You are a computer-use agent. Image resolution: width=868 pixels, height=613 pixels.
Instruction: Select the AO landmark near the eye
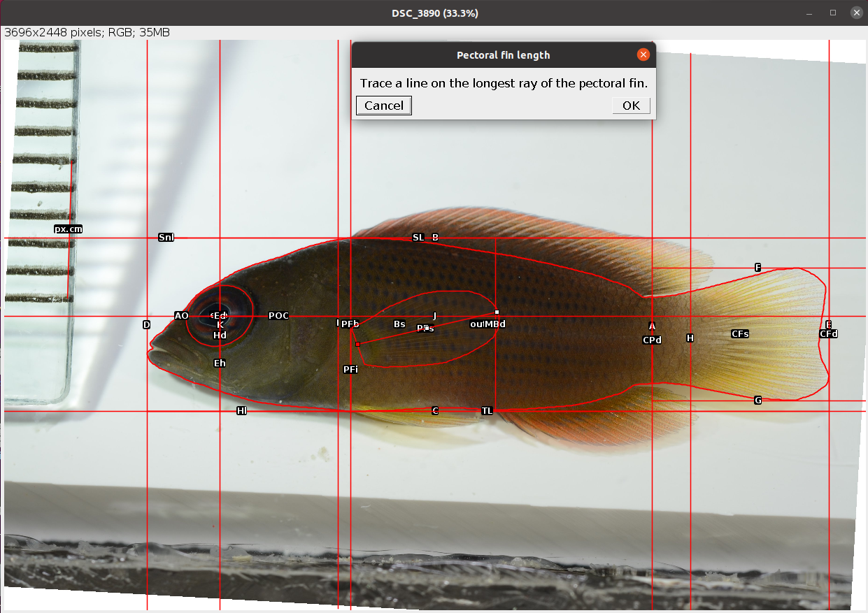point(182,316)
